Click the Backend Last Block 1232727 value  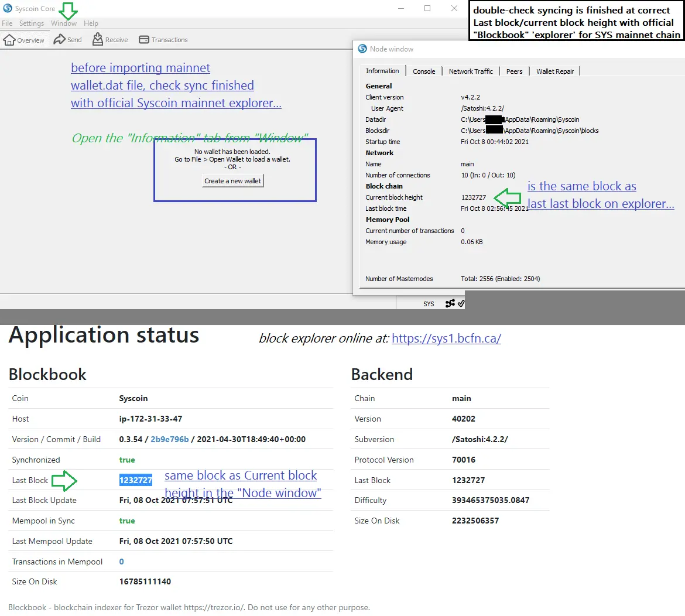[468, 480]
